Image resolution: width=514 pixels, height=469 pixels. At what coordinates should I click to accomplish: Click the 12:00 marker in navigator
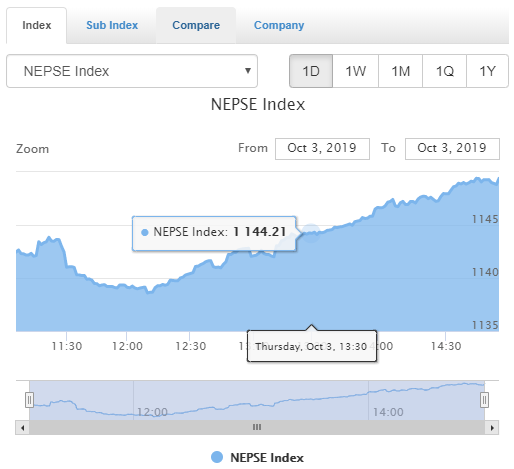point(152,412)
